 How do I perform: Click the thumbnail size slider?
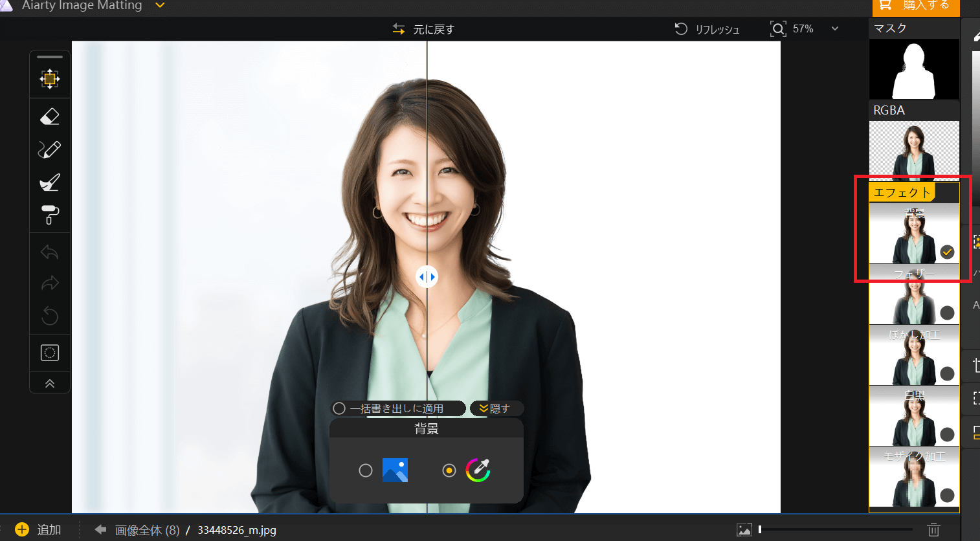835,529
